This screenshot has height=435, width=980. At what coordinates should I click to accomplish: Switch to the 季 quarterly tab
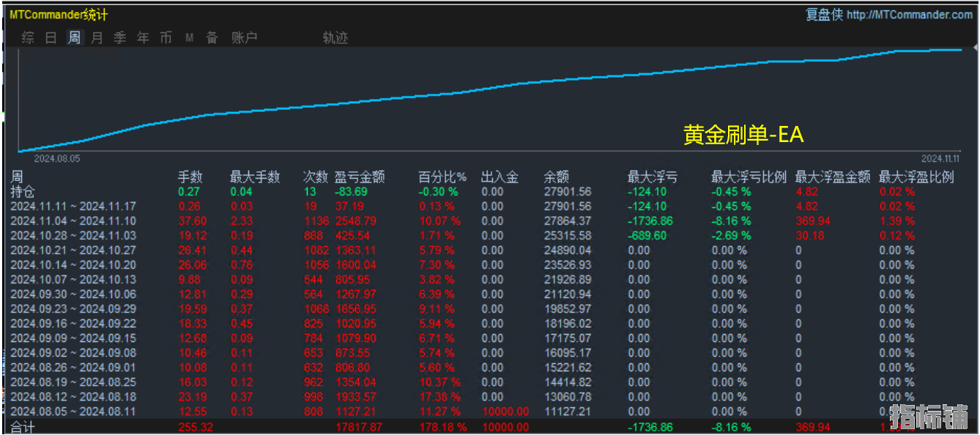click(x=120, y=37)
